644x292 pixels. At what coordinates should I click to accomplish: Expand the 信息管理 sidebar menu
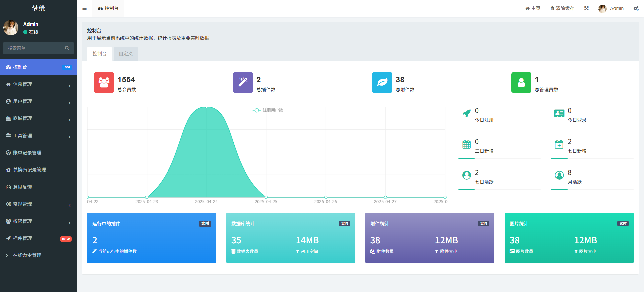[x=39, y=84]
